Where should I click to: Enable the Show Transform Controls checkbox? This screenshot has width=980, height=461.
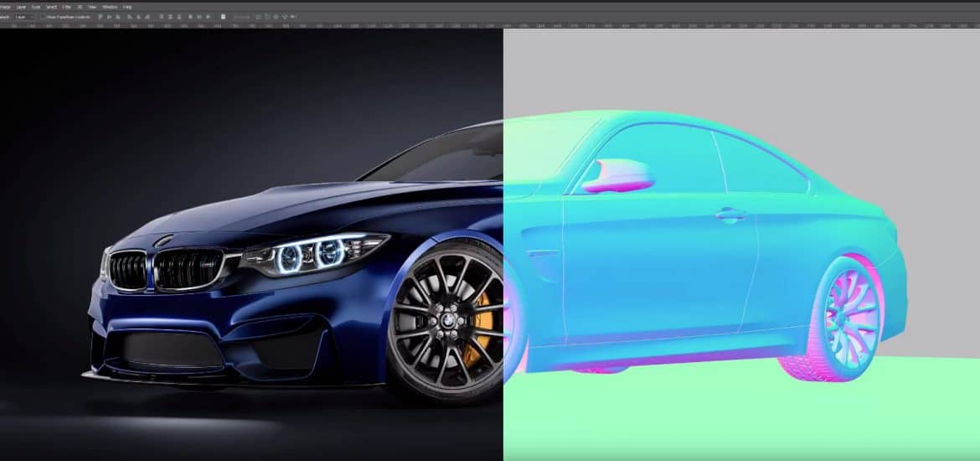(43, 17)
